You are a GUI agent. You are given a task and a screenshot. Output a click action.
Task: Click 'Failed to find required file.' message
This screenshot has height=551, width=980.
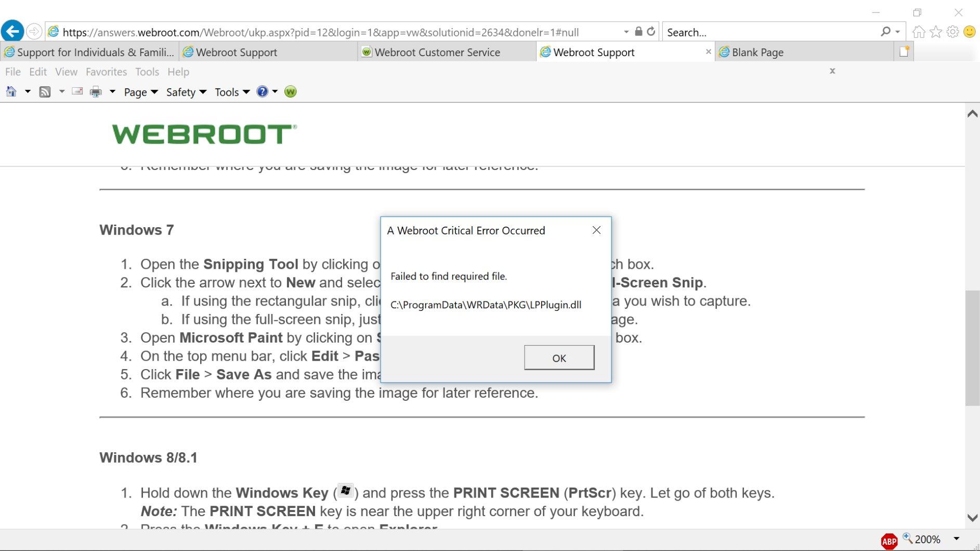point(449,276)
